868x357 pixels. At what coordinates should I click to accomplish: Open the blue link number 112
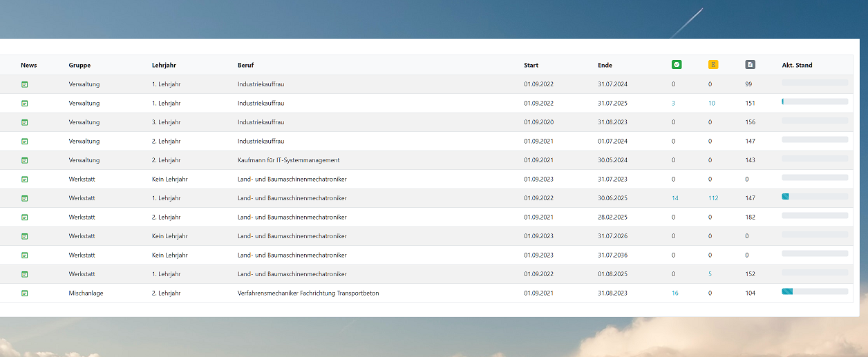[x=713, y=198]
